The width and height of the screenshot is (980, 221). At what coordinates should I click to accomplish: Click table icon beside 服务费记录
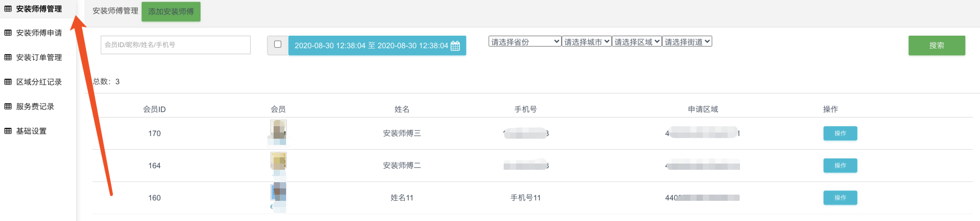point(8,107)
